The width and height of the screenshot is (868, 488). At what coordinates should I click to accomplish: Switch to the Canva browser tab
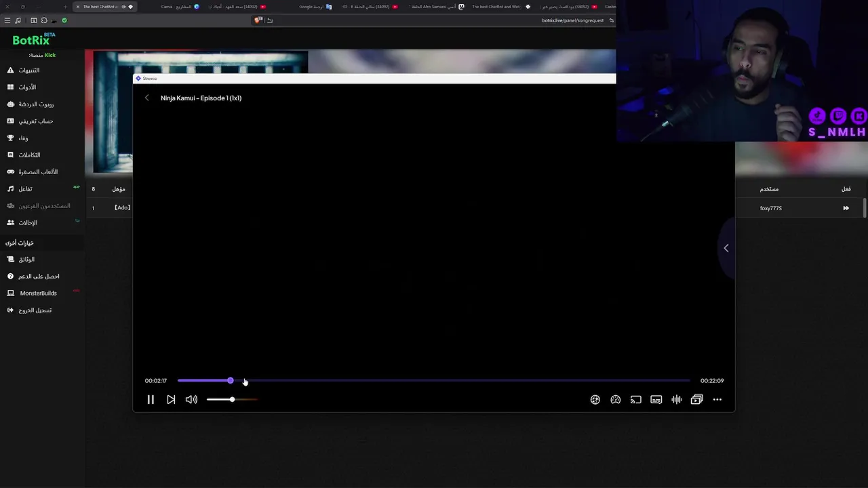(180, 7)
